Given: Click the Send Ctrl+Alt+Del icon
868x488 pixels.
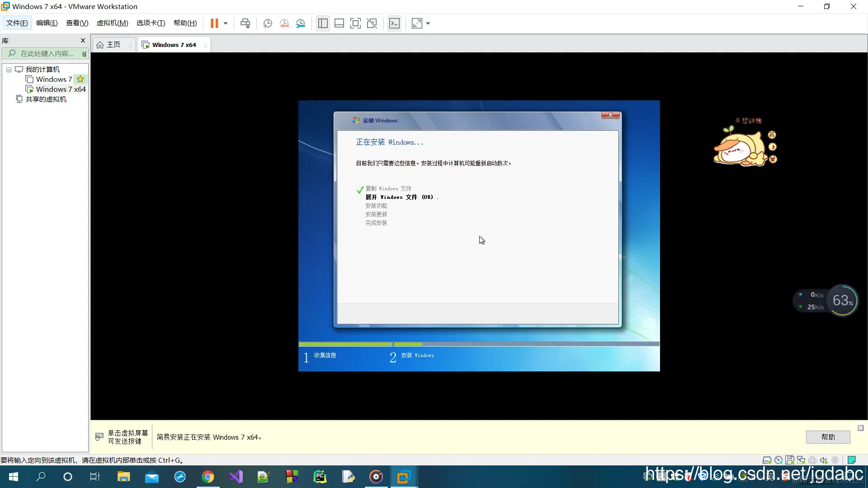Looking at the screenshot, I should coord(245,23).
